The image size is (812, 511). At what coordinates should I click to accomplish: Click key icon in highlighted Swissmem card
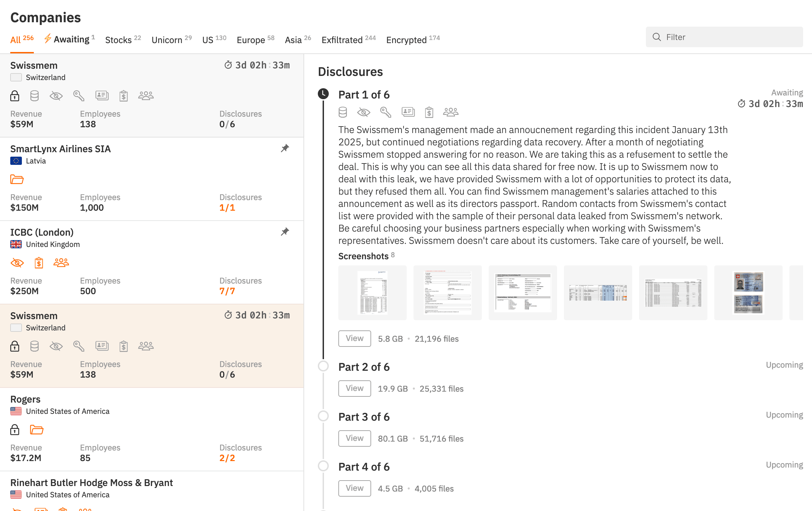[79, 346]
